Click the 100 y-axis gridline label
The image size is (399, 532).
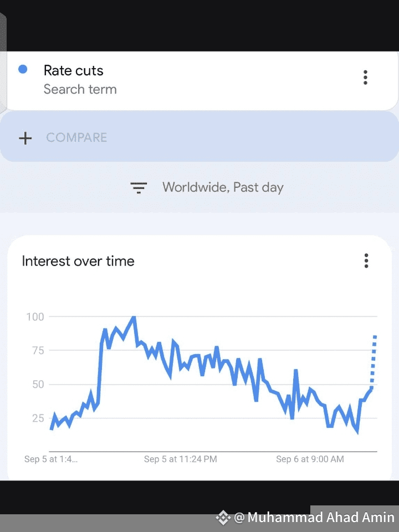tap(35, 317)
